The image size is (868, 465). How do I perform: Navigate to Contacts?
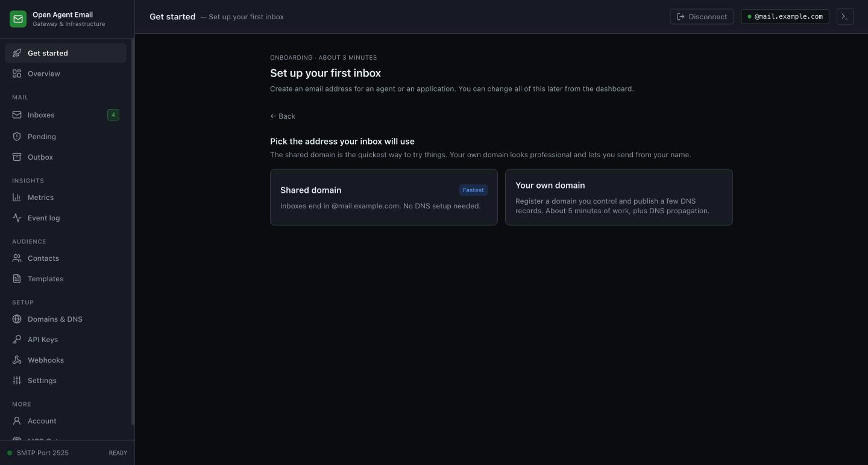point(66,258)
